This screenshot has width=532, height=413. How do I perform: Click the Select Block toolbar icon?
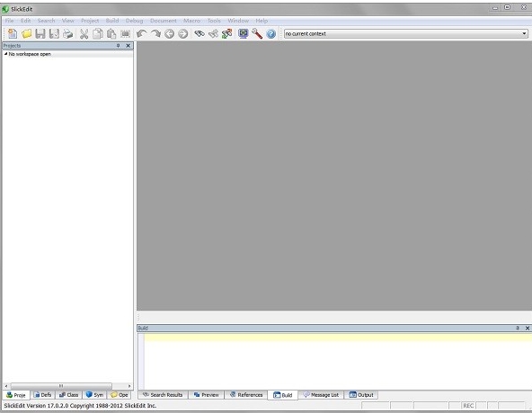125,33
